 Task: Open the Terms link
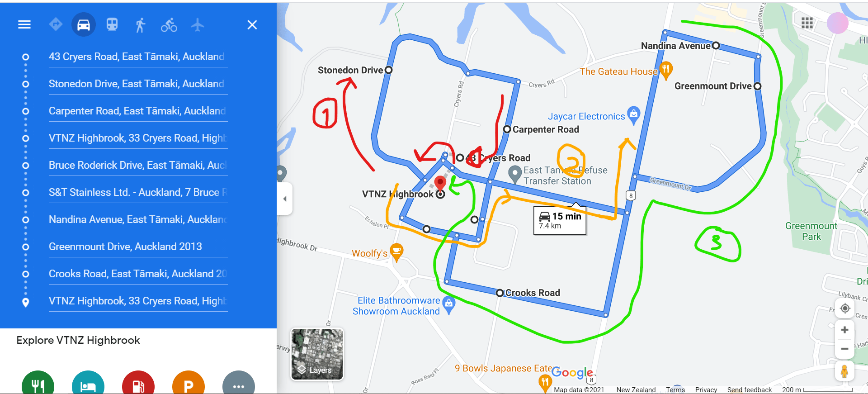(675, 389)
